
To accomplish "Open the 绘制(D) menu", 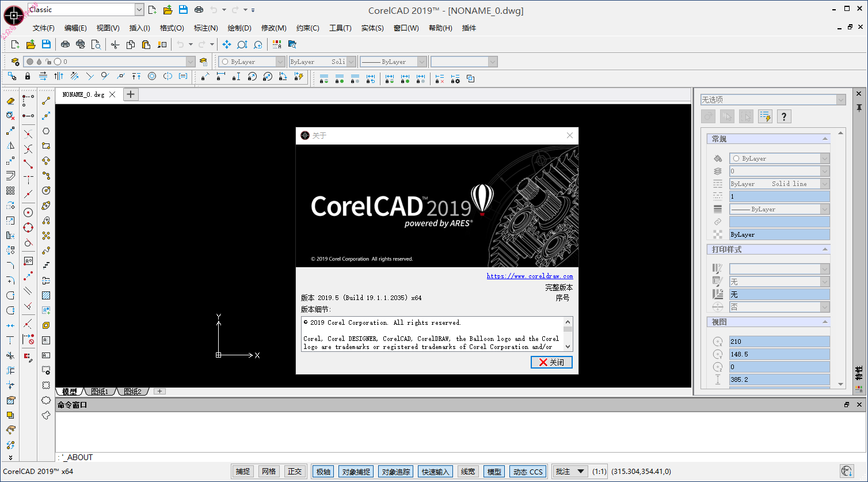I will [x=239, y=28].
